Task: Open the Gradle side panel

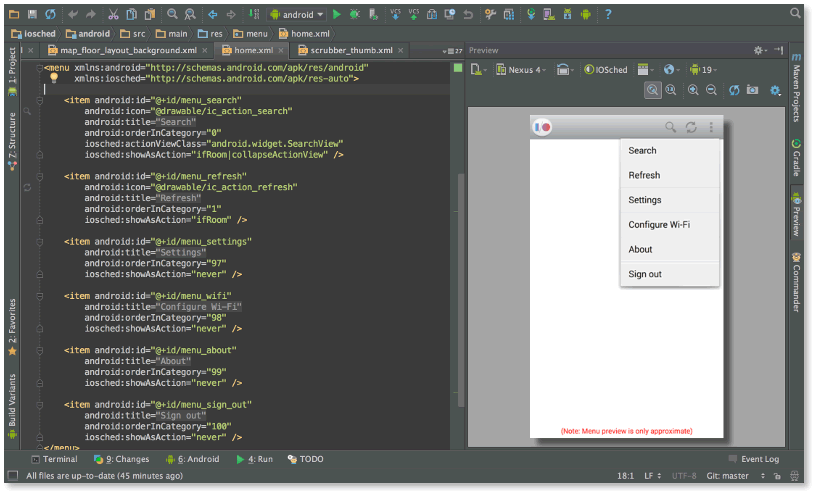Action: (x=796, y=158)
